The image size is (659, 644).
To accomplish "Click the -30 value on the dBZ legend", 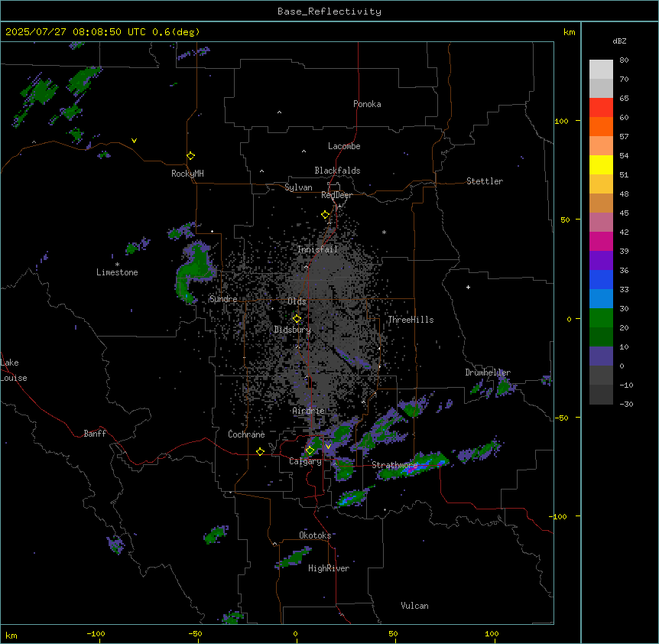I will 626,404.
